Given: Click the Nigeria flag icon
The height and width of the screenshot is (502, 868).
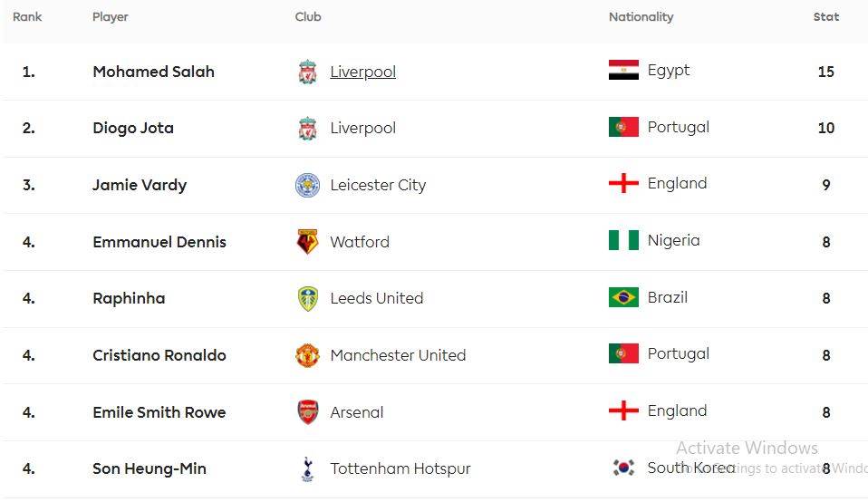Looking at the screenshot, I should [623, 240].
